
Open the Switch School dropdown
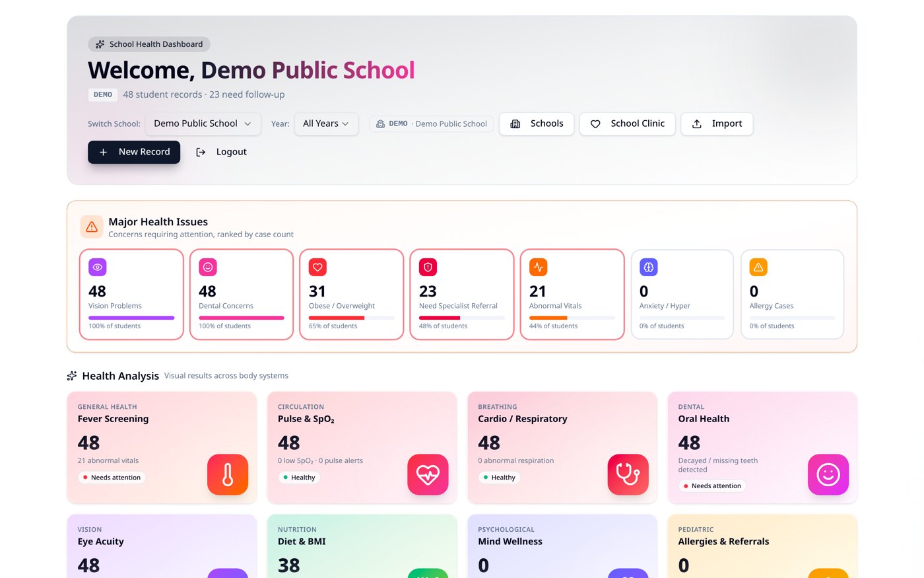click(202, 124)
